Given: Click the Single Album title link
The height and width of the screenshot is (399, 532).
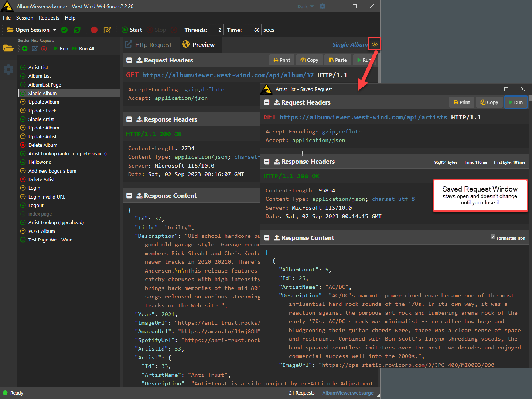Looking at the screenshot, I should (350, 44).
